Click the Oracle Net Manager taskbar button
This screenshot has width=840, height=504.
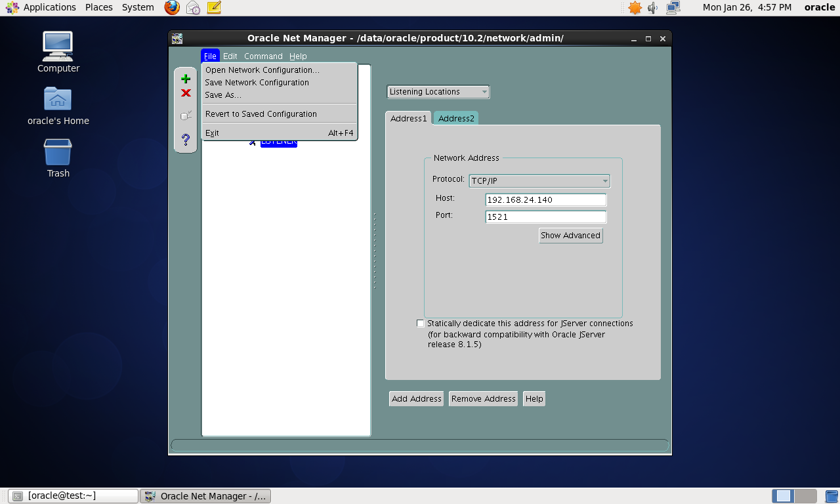pos(205,496)
